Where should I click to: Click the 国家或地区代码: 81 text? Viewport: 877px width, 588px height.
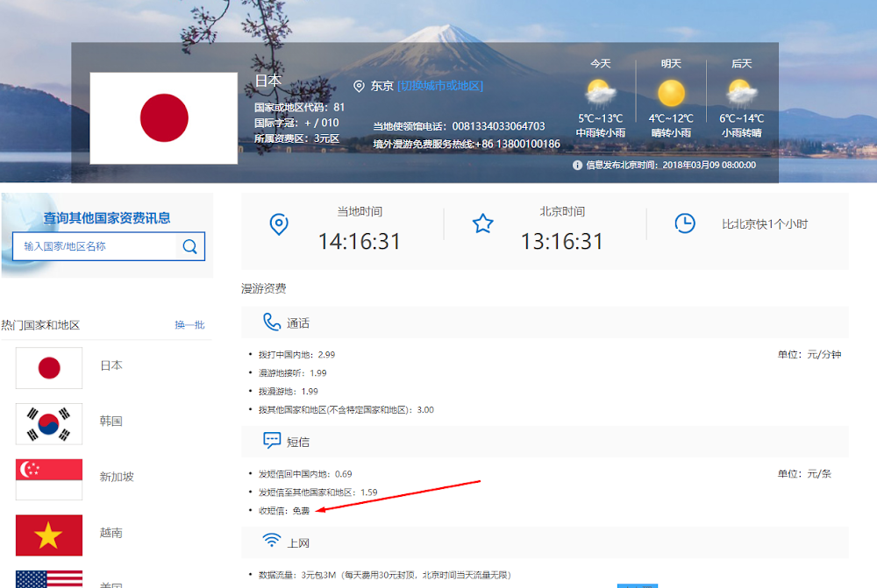coord(299,107)
